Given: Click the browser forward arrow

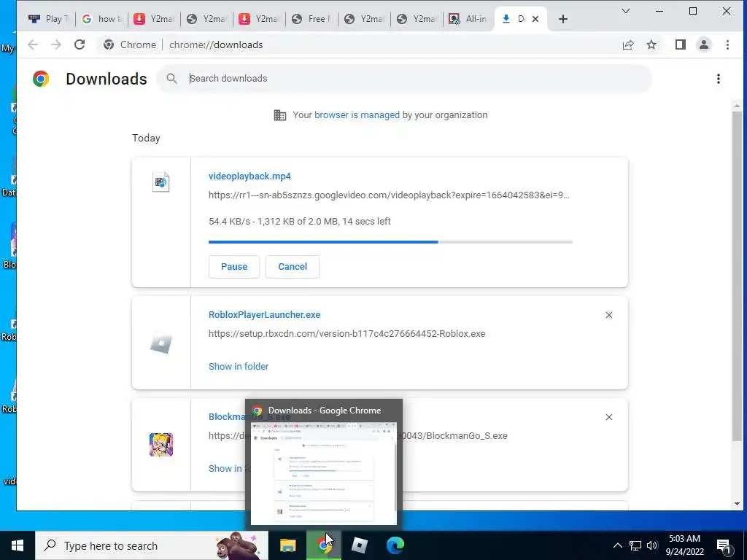Looking at the screenshot, I should click(x=55, y=44).
